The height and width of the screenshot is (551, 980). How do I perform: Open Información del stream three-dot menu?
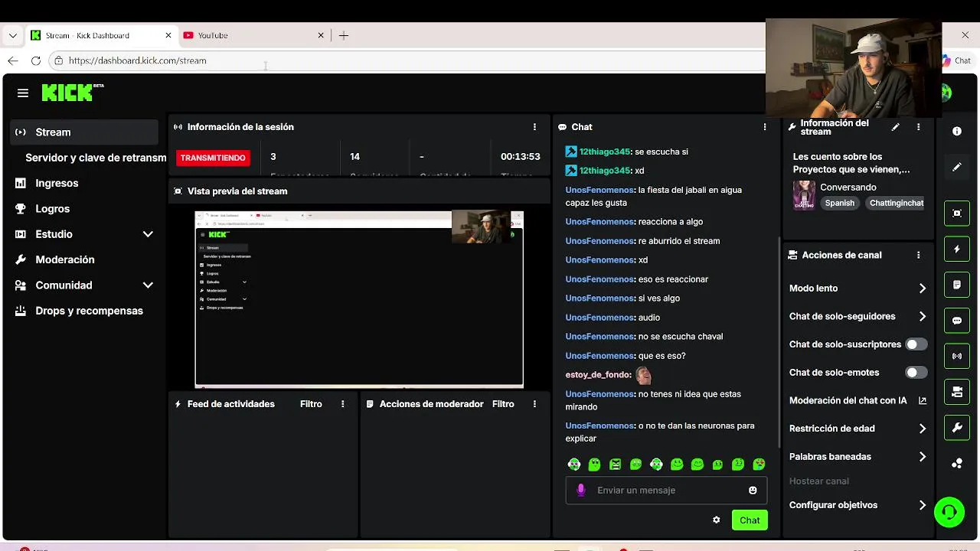click(918, 127)
